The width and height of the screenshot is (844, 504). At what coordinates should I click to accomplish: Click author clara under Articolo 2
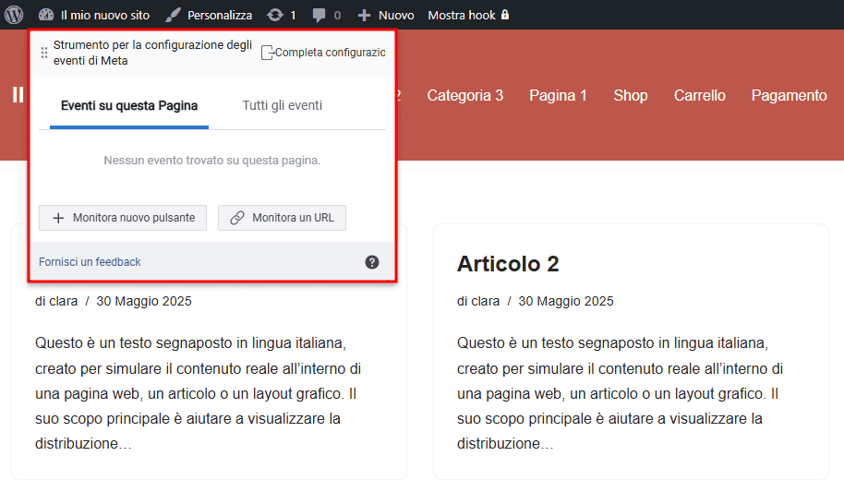coord(486,301)
